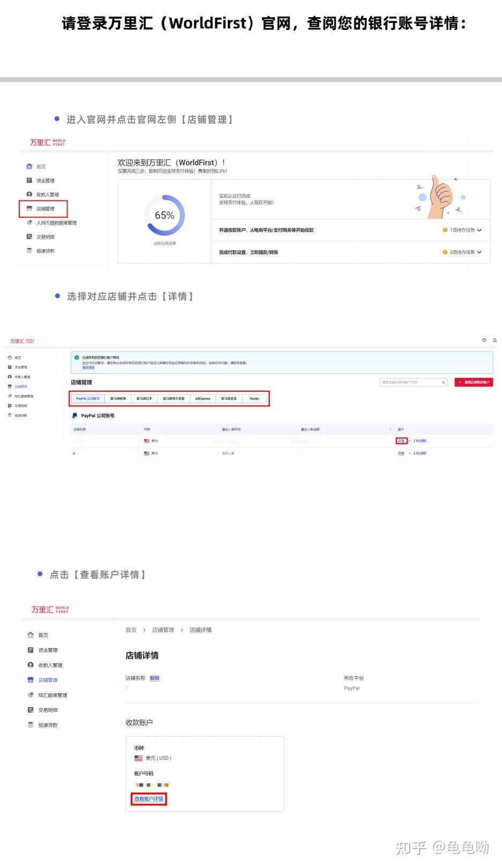
Task: Expand the 1项待办任务 chevron
Action: pos(479,230)
